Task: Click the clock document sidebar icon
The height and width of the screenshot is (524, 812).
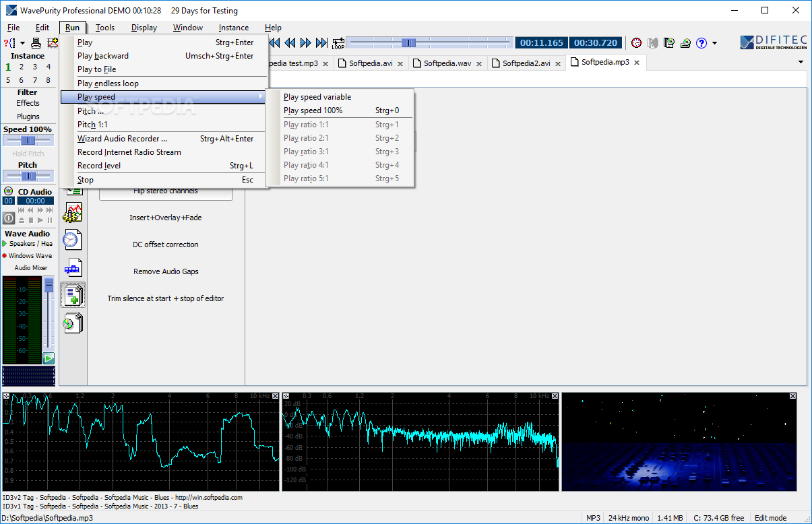Action: 73,240
